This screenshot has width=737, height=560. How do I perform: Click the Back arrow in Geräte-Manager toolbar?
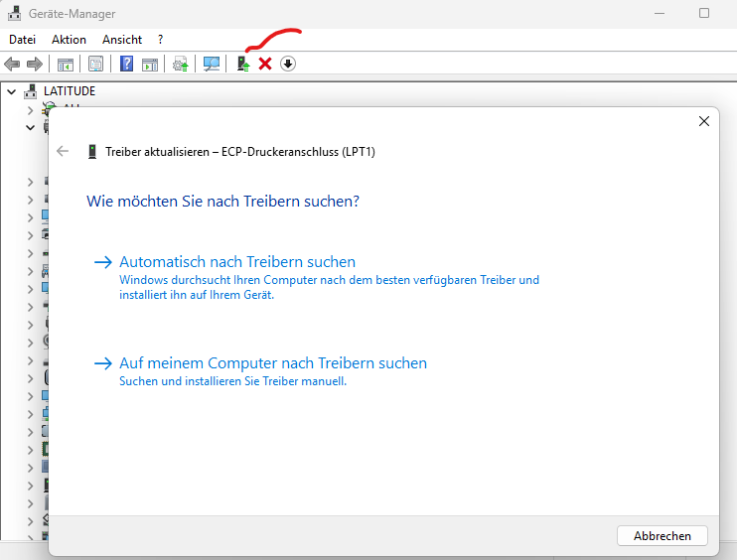coord(12,64)
